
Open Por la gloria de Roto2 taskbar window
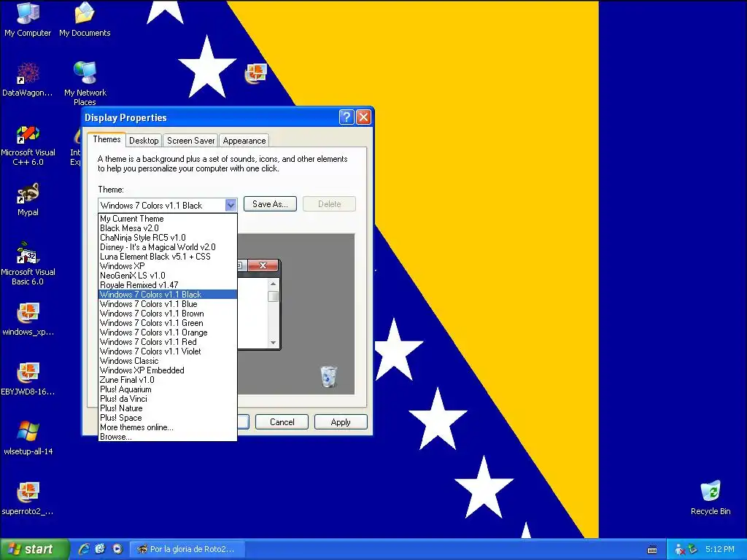pos(187,549)
